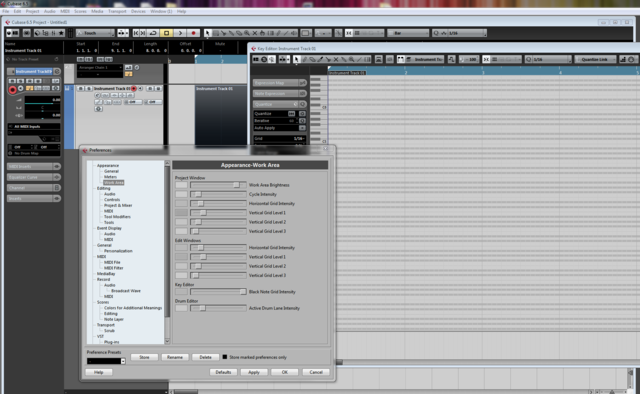Toggle the inspector record enable button

13,89
